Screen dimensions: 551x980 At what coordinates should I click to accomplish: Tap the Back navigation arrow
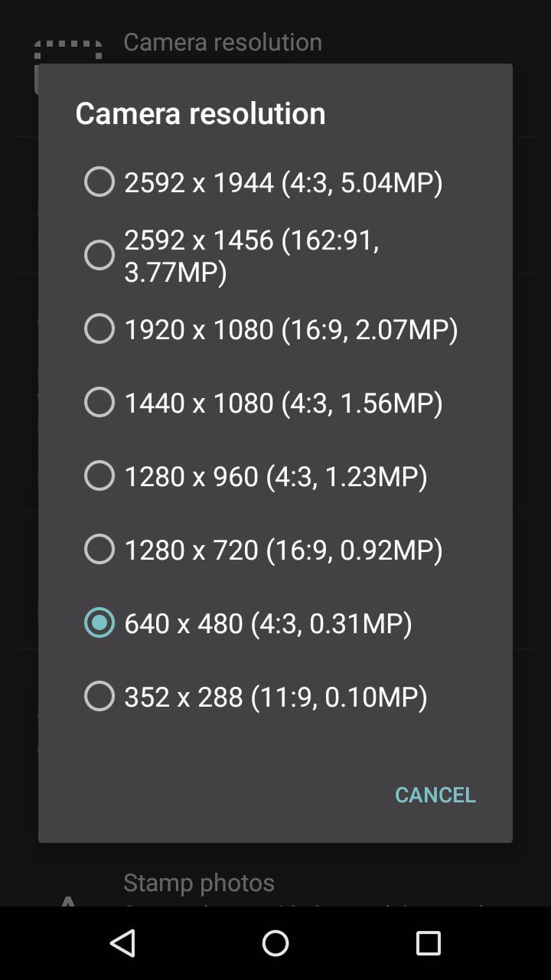click(122, 945)
